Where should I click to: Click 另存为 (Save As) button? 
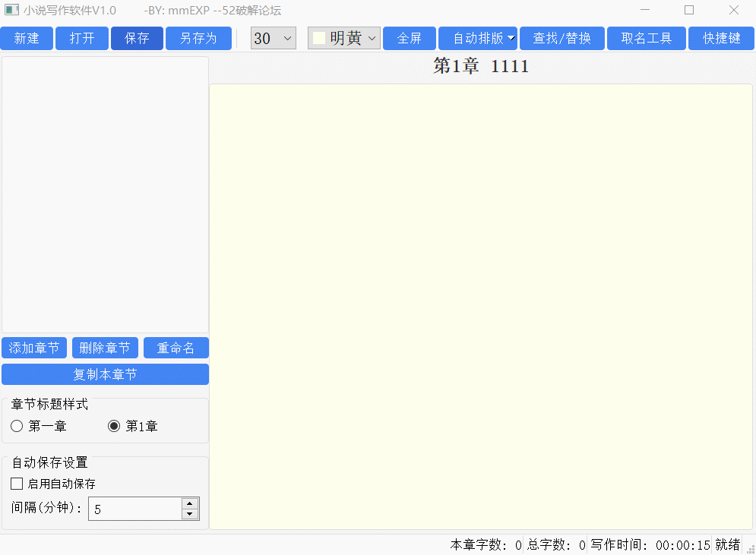point(198,39)
